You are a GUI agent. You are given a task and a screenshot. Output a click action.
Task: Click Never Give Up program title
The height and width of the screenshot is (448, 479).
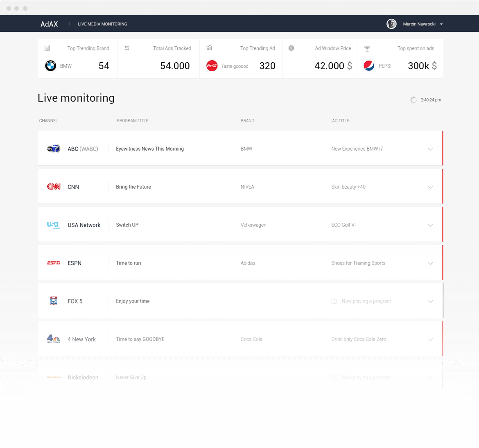tap(131, 378)
